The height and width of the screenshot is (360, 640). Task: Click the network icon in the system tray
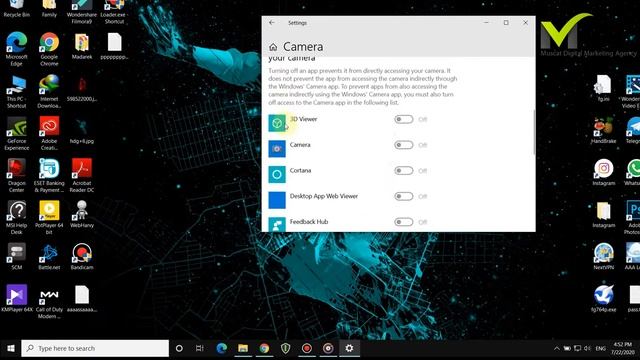click(577, 349)
